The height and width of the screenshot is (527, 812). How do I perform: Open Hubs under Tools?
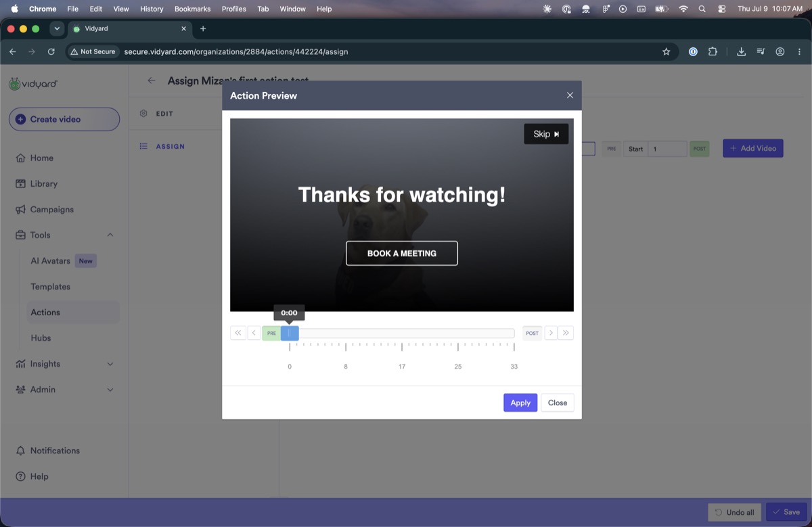click(x=41, y=338)
